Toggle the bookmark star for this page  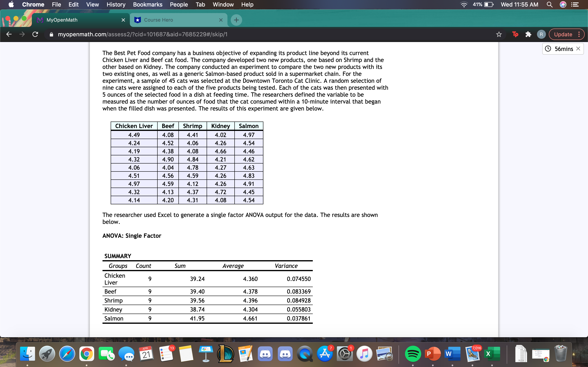coord(499,34)
